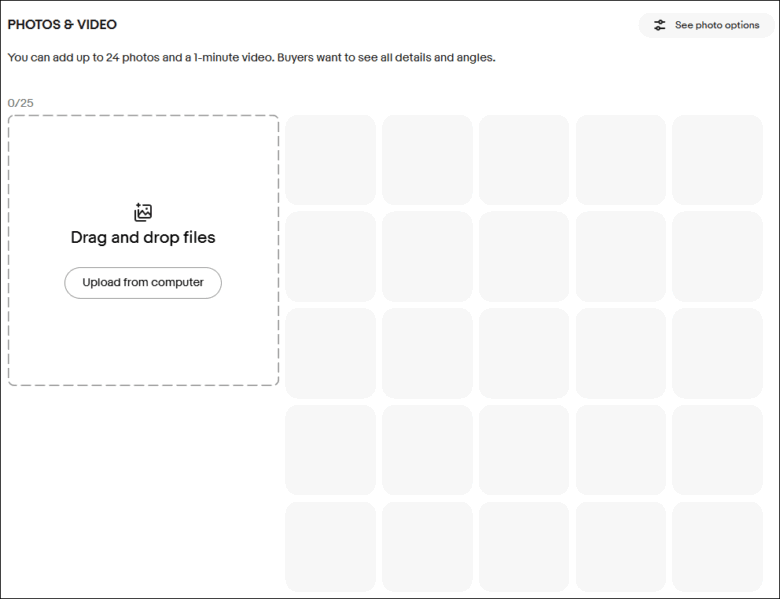The height and width of the screenshot is (599, 780).
Task: Pick first photo slot in fourth row
Action: [330, 450]
